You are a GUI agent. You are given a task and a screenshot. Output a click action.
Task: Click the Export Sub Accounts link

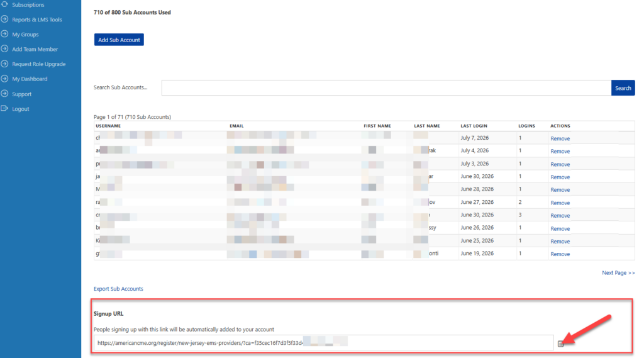118,289
